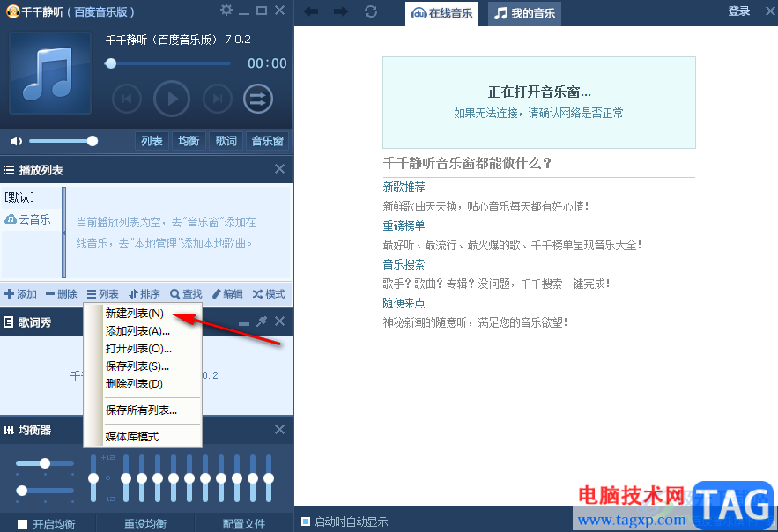Change playback mode with loop icon
The height and width of the screenshot is (532, 778).
coord(258,99)
